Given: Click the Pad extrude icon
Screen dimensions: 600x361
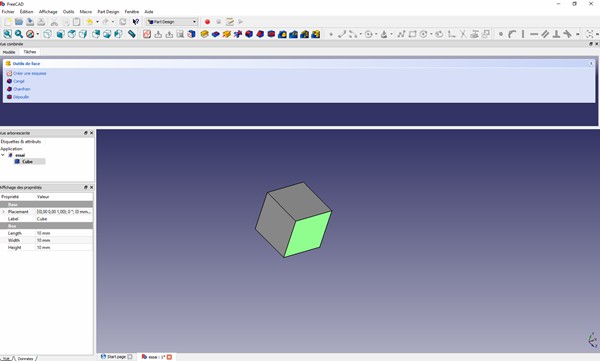Looking at the screenshot, I should coord(204,34).
